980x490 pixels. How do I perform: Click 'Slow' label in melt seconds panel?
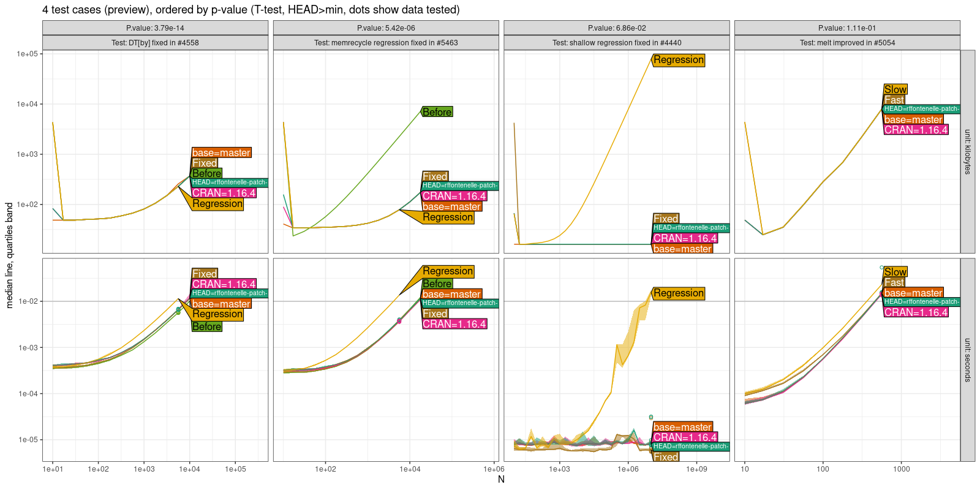[x=895, y=272]
